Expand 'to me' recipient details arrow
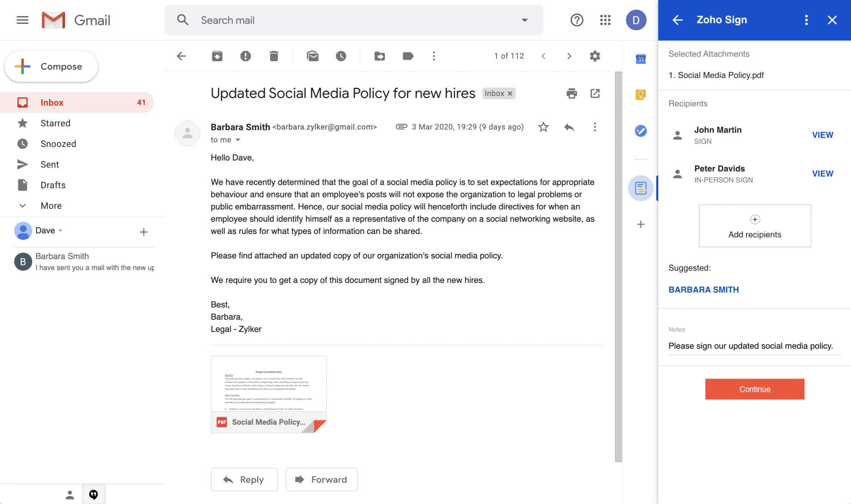Image resolution: width=851 pixels, height=504 pixels. 238,140
